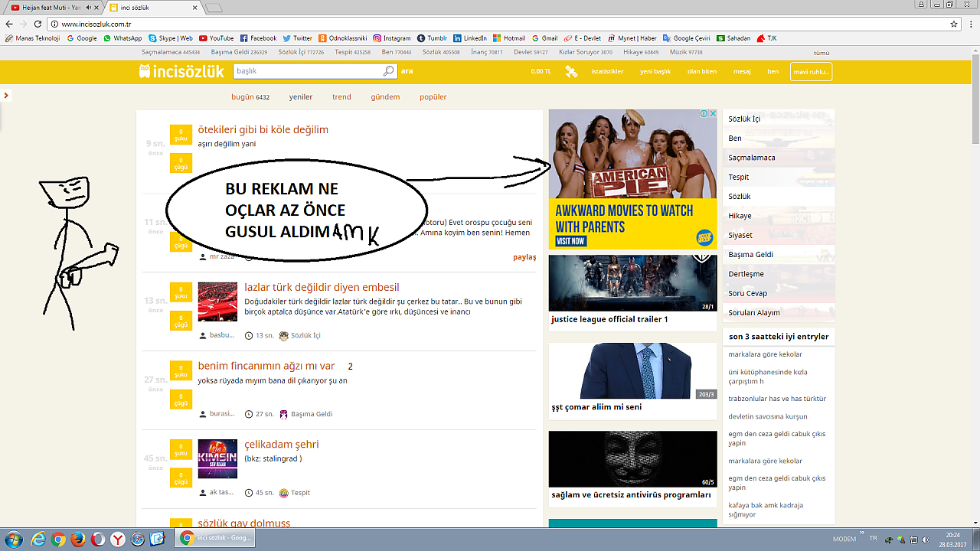
Task: Click the magnifier icon in başlık search
Action: (x=389, y=71)
